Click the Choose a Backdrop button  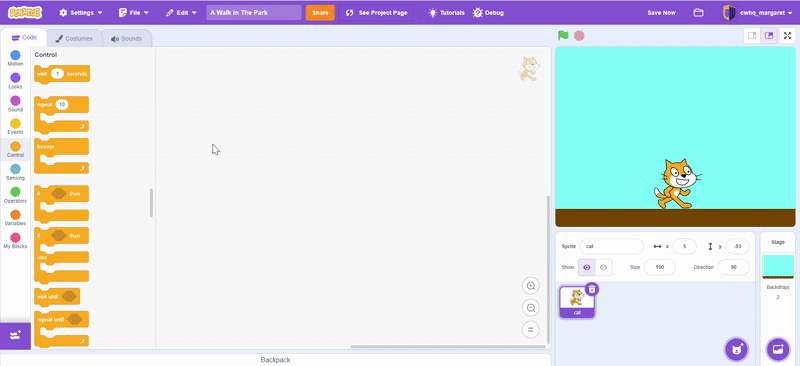coord(778,349)
